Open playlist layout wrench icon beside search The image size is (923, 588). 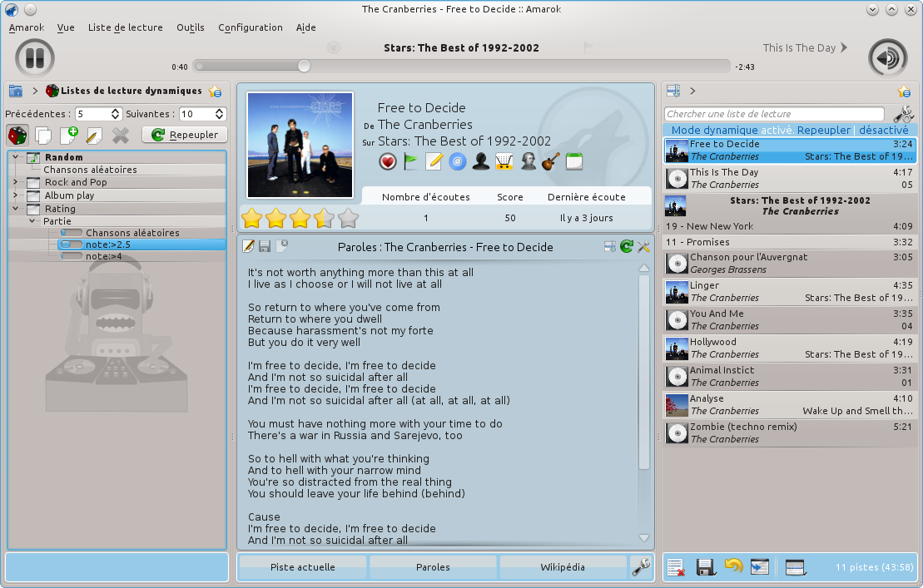click(904, 114)
